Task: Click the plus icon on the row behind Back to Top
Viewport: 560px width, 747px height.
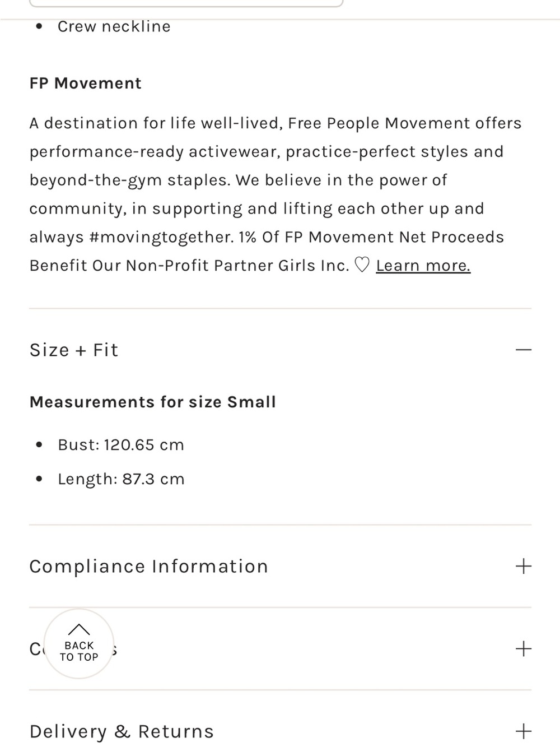Action: pos(523,649)
